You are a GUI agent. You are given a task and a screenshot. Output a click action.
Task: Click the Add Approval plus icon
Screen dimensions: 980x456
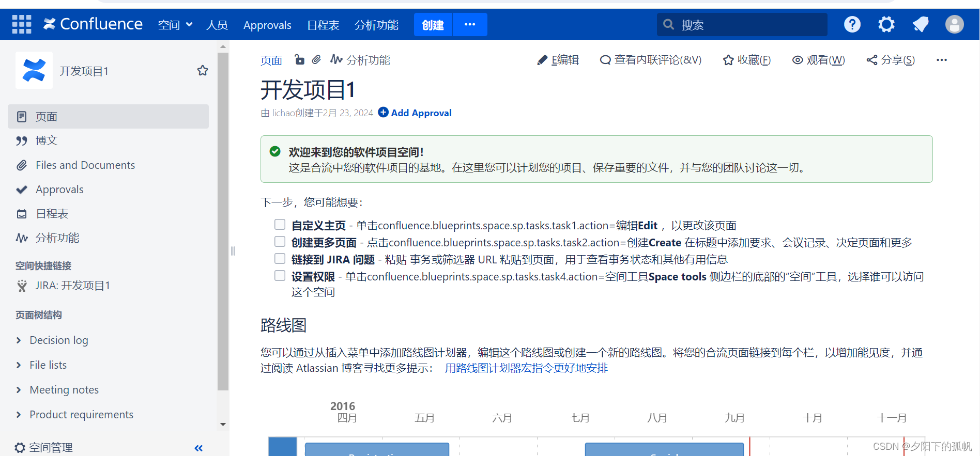point(383,112)
